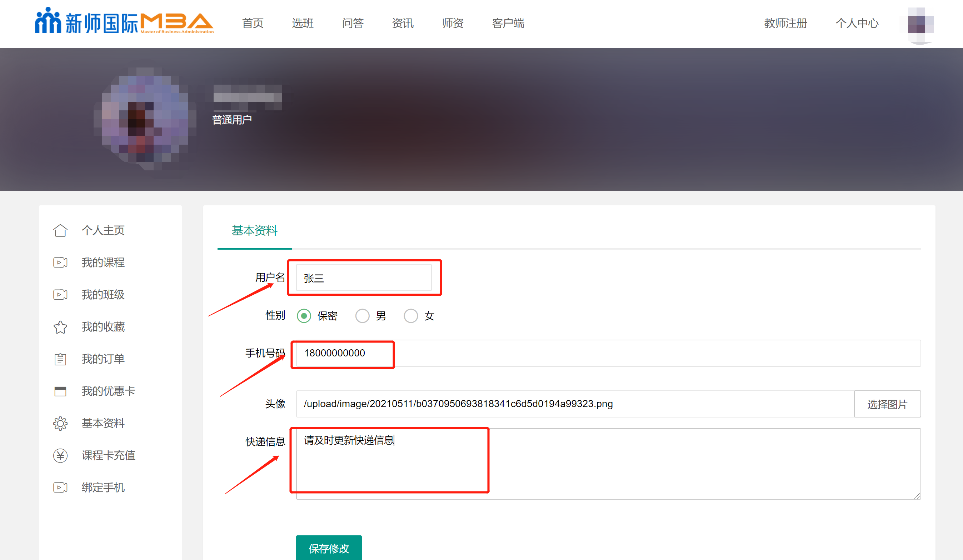Click the card icon for 我的优惠卡

[60, 391]
